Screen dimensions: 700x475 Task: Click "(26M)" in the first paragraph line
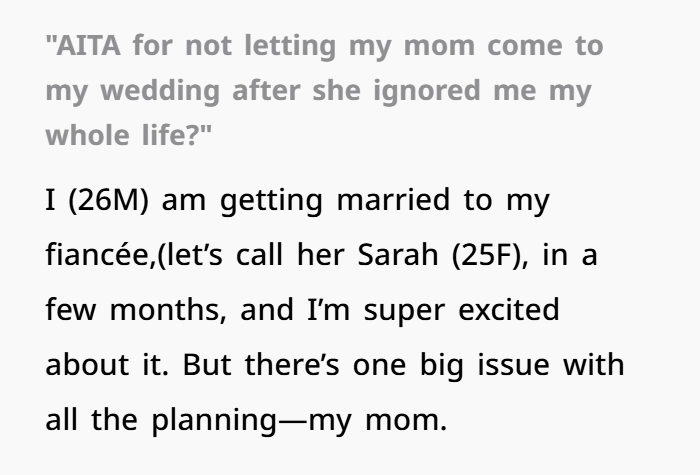click(x=108, y=200)
